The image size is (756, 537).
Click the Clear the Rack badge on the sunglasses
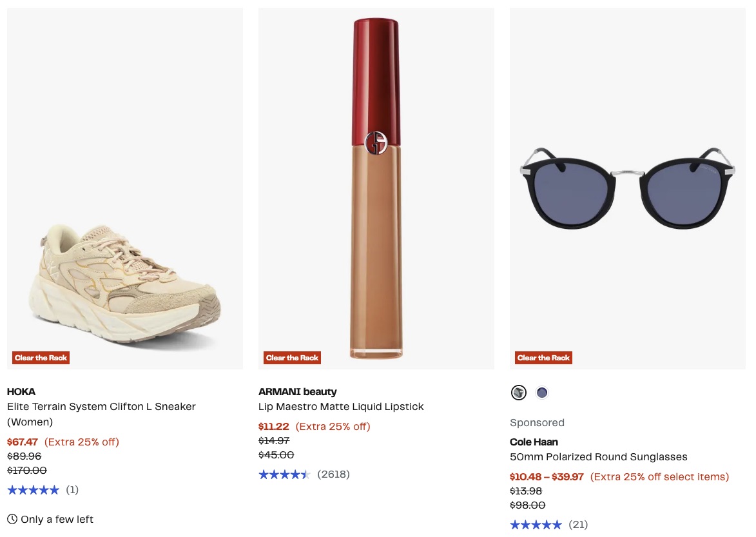coord(543,356)
